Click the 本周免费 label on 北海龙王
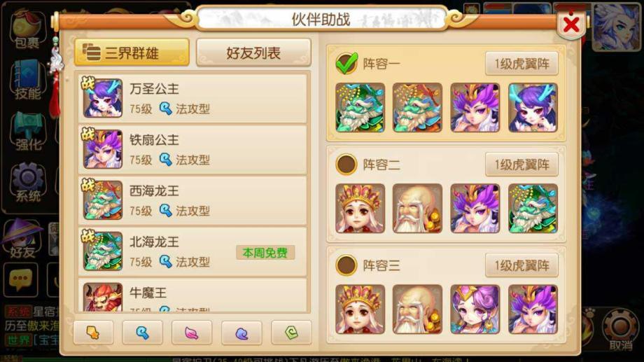The width and height of the screenshot is (644, 362). tap(265, 253)
